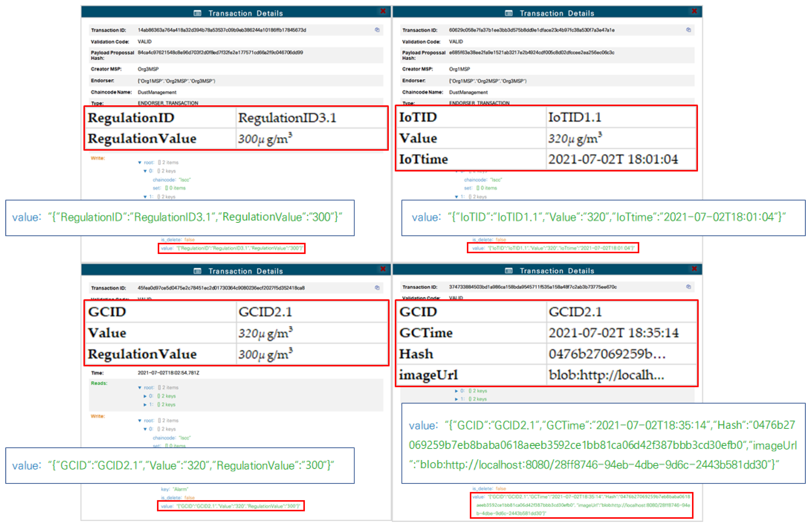
Task: Click the window icon beside the Org1MSP dialog title
Action: pyautogui.click(x=508, y=13)
